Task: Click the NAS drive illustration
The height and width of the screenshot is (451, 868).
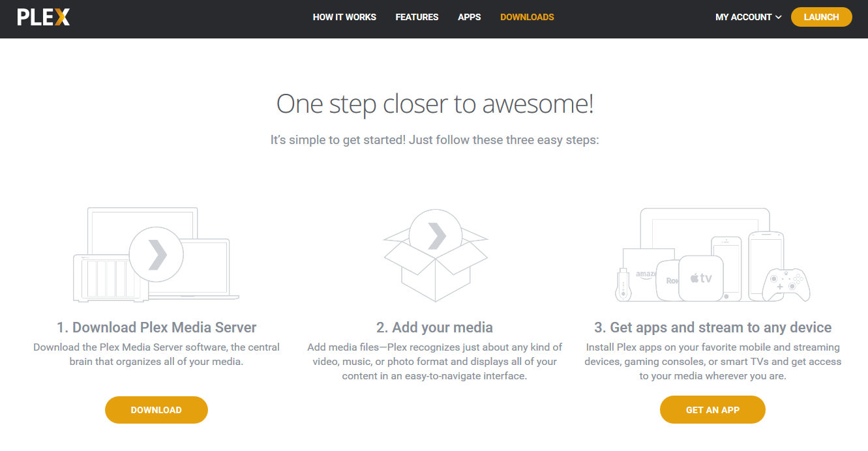Action: [x=104, y=278]
